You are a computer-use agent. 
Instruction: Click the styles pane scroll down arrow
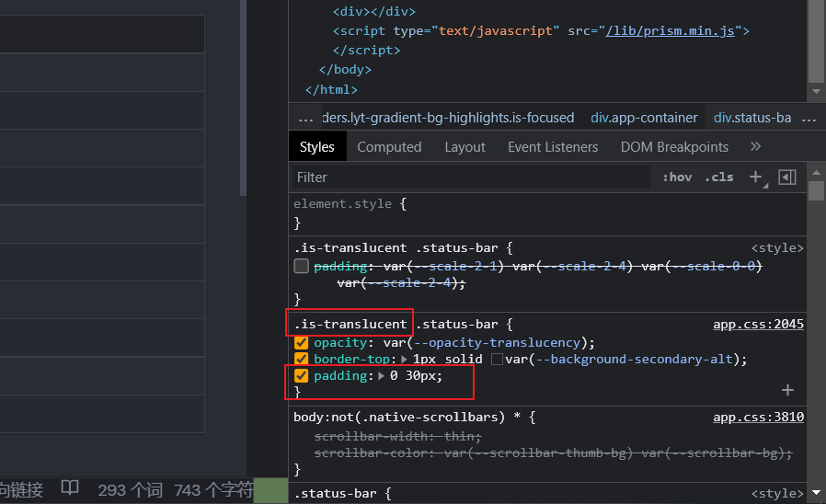(817, 493)
